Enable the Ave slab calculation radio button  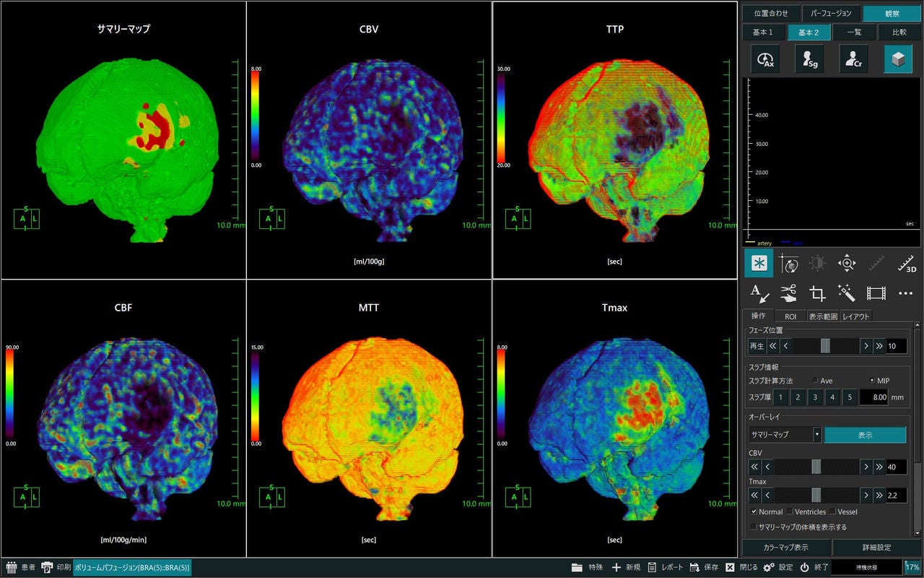coord(816,380)
